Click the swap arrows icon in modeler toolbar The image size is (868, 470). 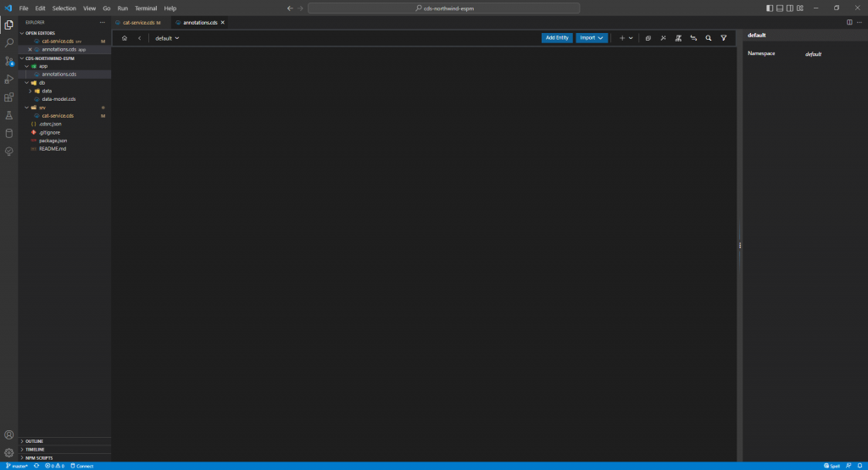(x=693, y=38)
